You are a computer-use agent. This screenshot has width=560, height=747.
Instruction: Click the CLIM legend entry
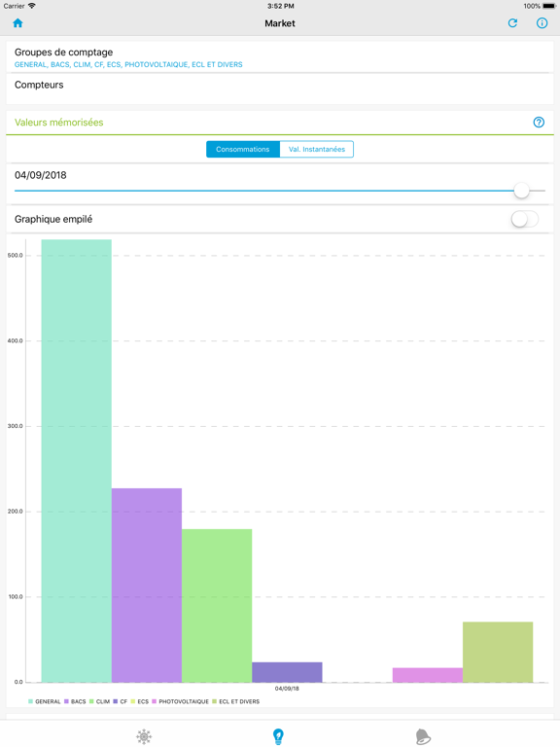(99, 701)
